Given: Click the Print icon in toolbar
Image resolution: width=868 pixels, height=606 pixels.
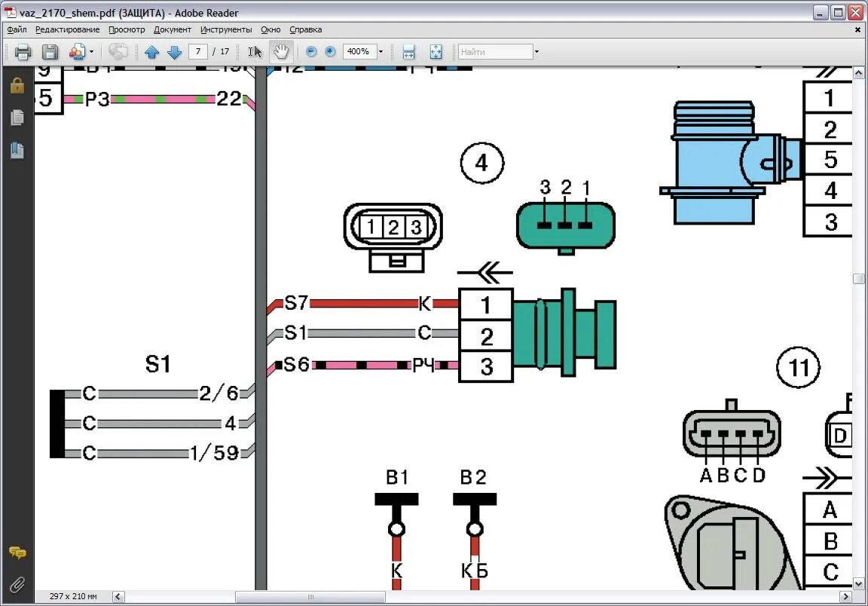Looking at the screenshot, I should [23, 52].
